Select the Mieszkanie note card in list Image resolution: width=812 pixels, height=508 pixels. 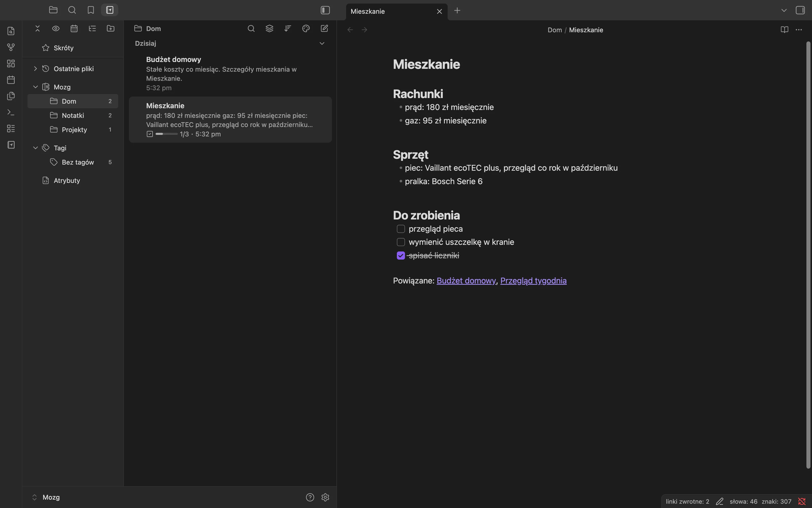(x=230, y=120)
